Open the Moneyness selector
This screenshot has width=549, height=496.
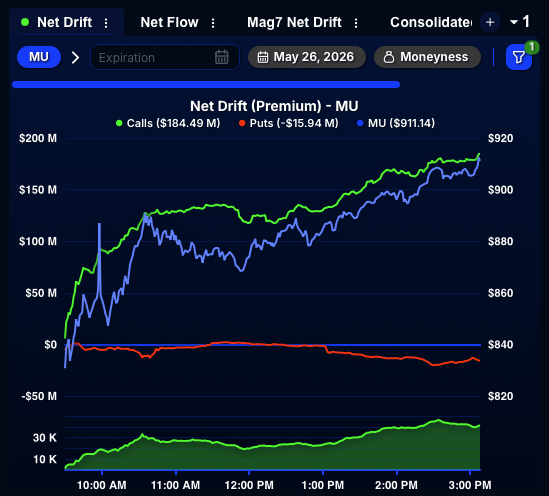[427, 57]
